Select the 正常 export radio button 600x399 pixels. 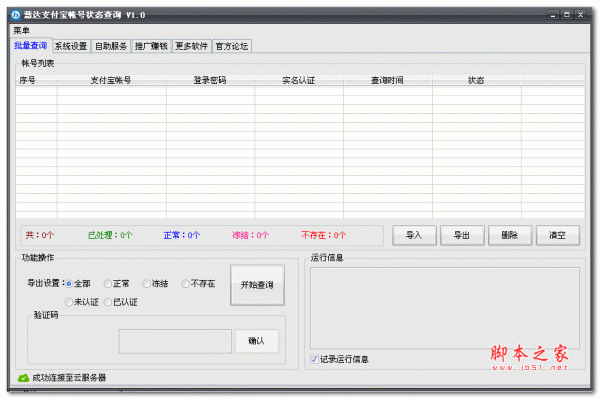tap(108, 283)
